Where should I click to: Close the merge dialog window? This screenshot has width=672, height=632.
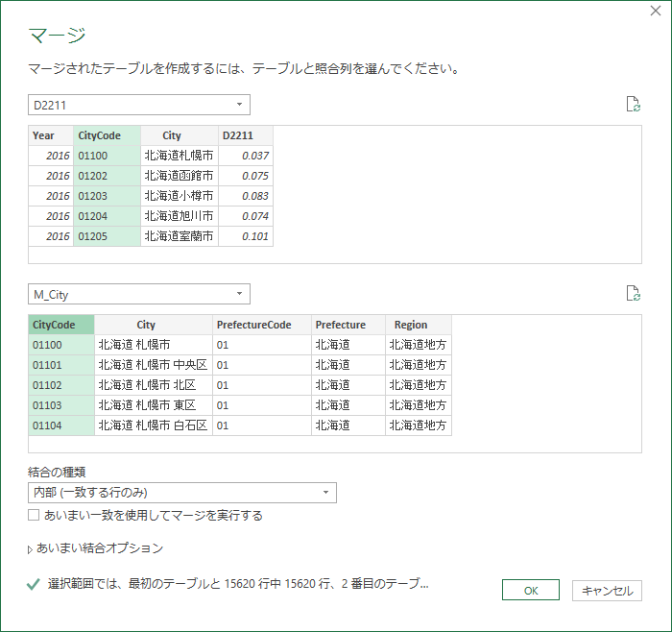(x=655, y=13)
